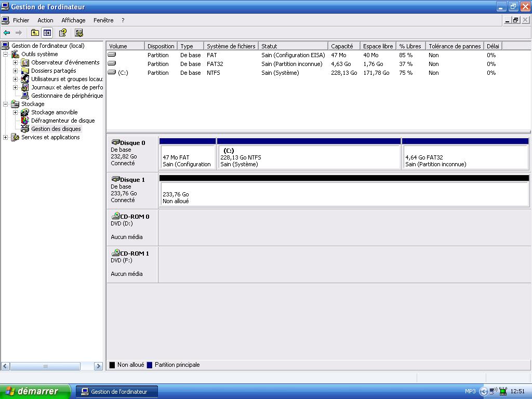This screenshot has height=399, width=532.
Task: Click the Défragmenteur de disque icon
Action: tap(25, 121)
